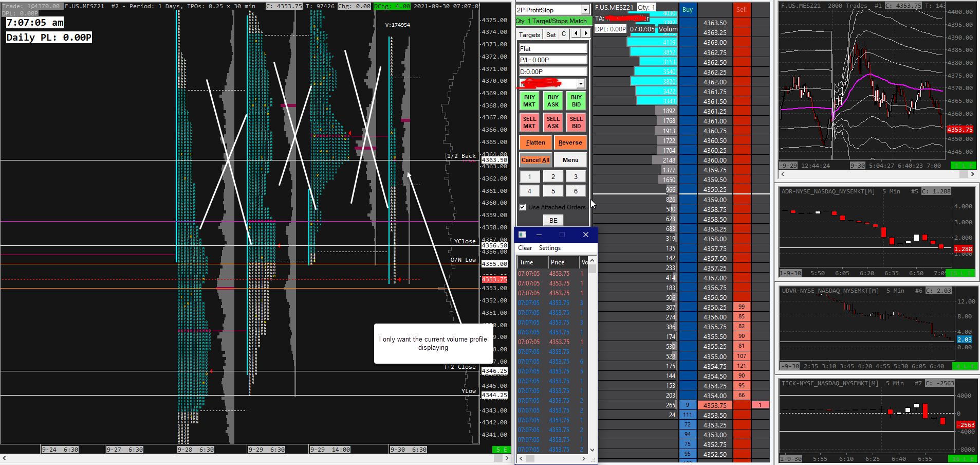
Task: Click the Time column header
Action: [x=532, y=262]
